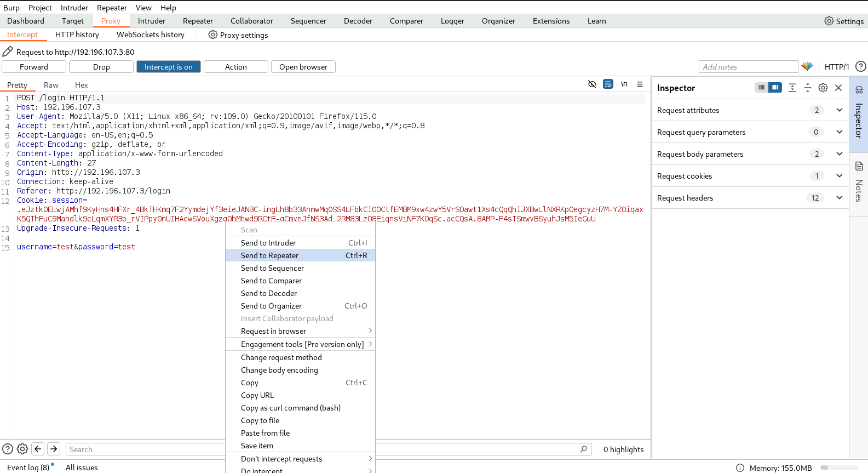Open Inspector settings gear
The height and width of the screenshot is (473, 868).
(x=823, y=88)
